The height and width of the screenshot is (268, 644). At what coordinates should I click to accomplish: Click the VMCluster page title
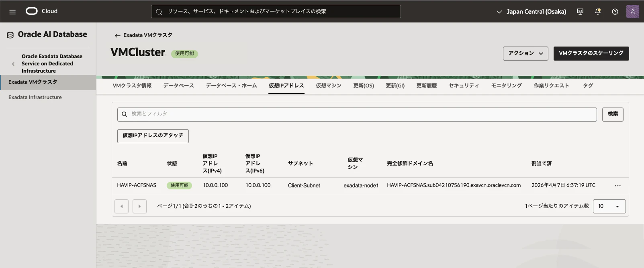point(138,53)
